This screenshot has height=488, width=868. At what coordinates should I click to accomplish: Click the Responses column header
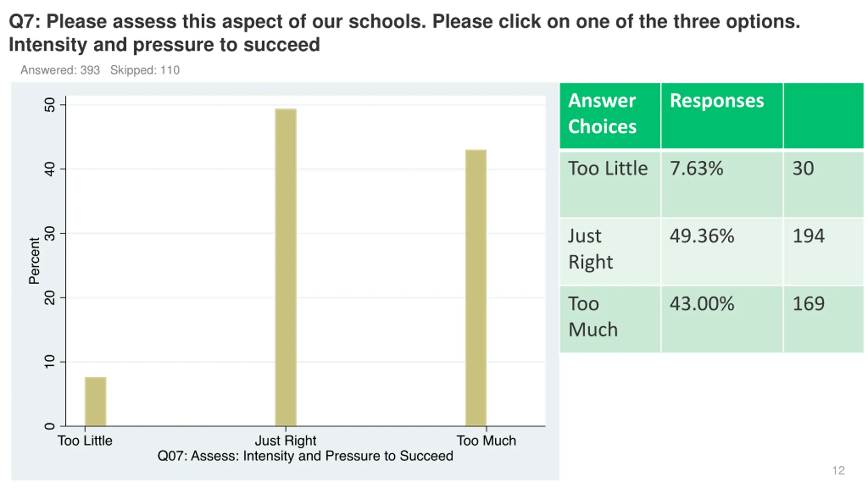point(722,116)
